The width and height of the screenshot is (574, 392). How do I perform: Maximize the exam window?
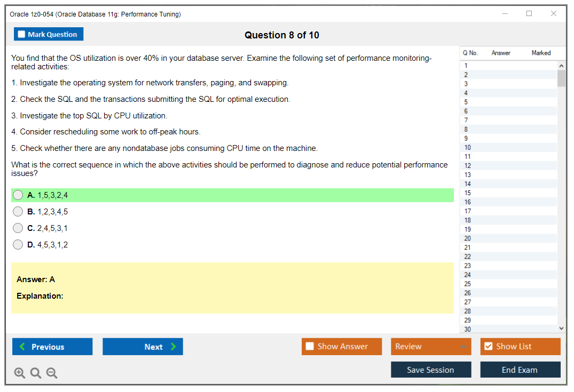point(529,14)
